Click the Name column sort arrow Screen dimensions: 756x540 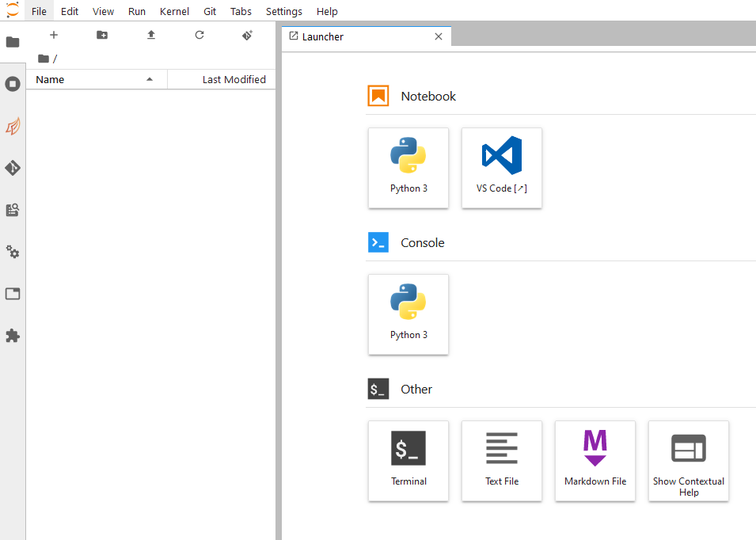(150, 79)
